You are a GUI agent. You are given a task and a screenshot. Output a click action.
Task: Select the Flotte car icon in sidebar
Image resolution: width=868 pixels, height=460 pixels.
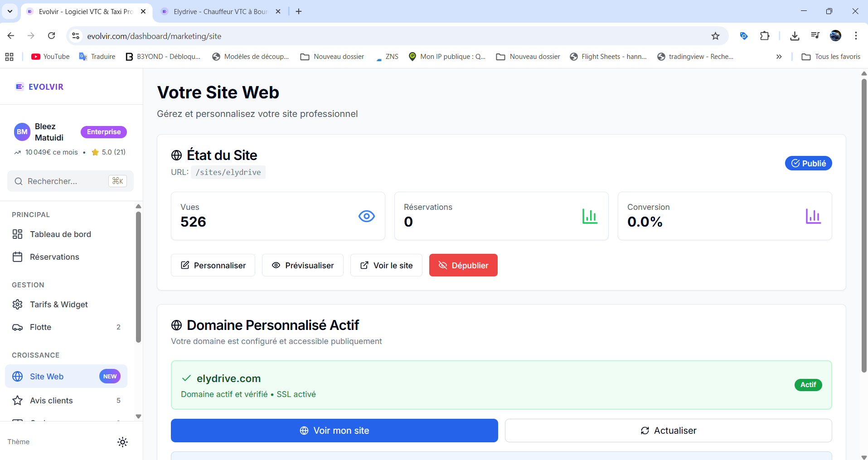(18, 327)
